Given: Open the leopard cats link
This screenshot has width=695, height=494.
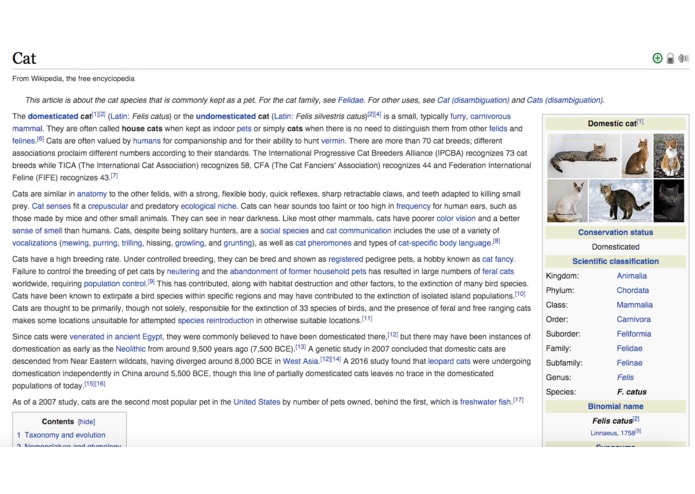Looking at the screenshot, I should (x=449, y=361).
